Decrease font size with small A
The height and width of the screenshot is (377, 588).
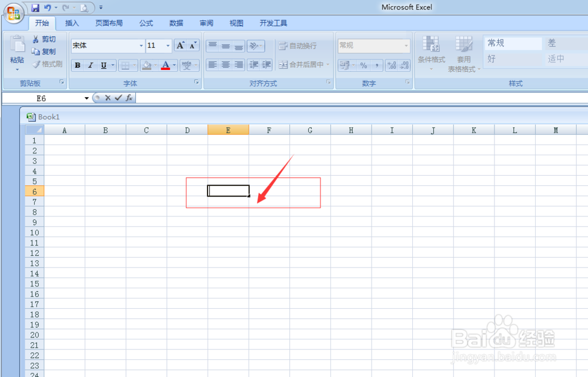point(193,45)
